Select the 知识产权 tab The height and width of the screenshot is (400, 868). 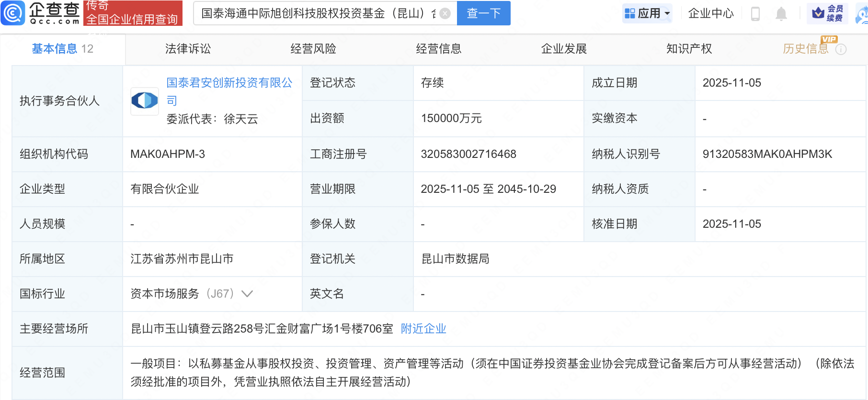coord(689,49)
